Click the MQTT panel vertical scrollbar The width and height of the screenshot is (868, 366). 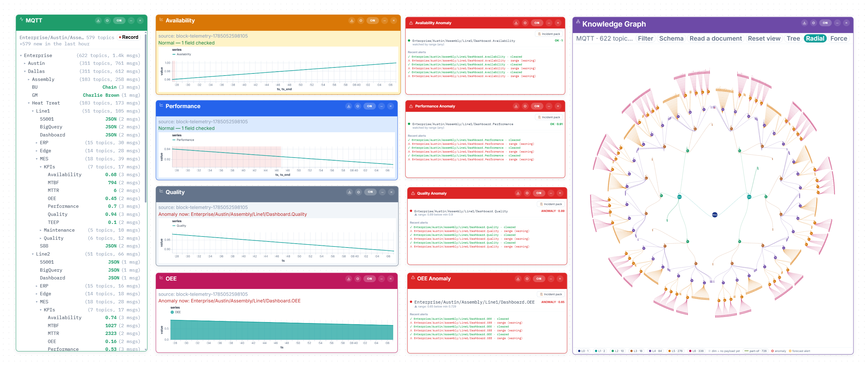(x=146, y=118)
